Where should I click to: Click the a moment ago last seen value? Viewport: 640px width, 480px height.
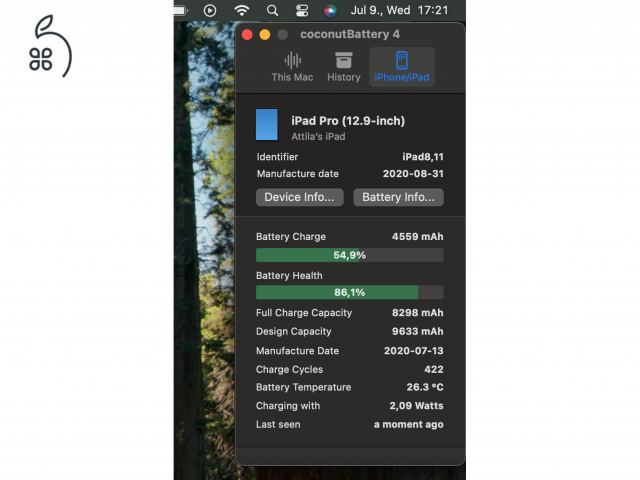tap(409, 424)
